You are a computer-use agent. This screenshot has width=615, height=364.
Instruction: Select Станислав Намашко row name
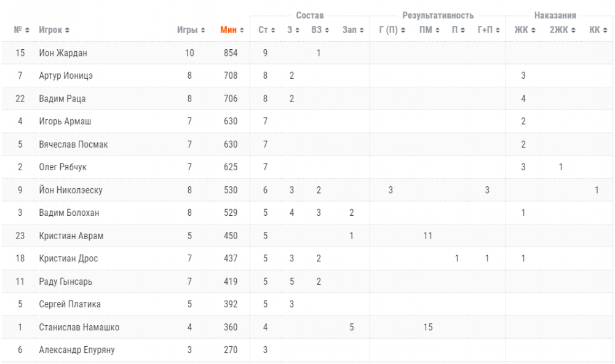pos(79,327)
